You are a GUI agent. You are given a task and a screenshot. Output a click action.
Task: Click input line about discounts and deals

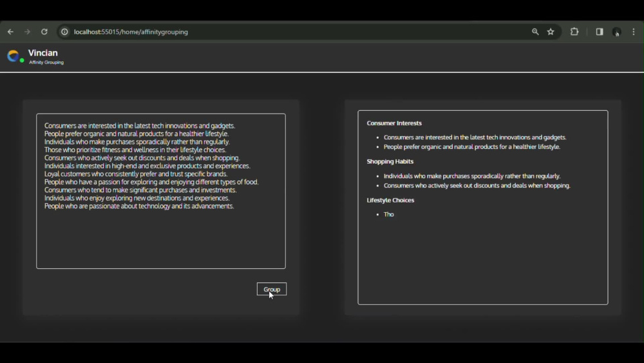(x=142, y=158)
